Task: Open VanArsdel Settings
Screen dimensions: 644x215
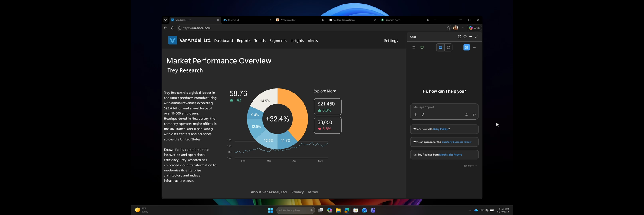Action: [x=391, y=41]
